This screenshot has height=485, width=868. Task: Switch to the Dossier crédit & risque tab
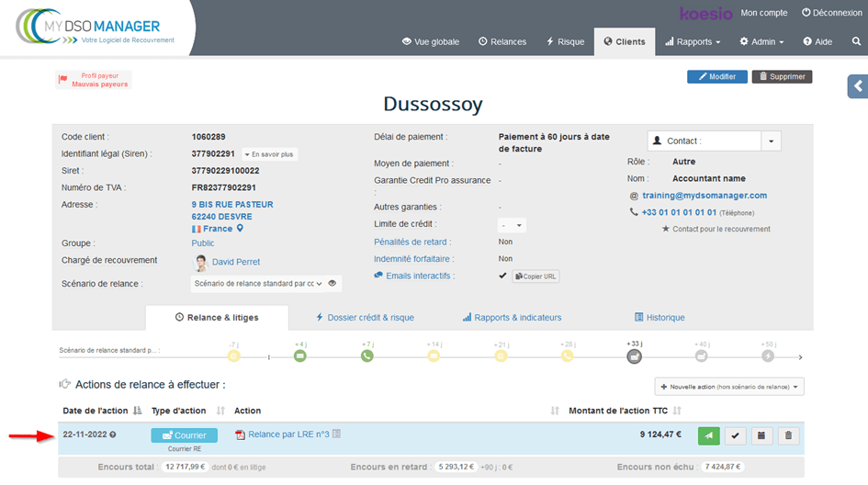[365, 318]
